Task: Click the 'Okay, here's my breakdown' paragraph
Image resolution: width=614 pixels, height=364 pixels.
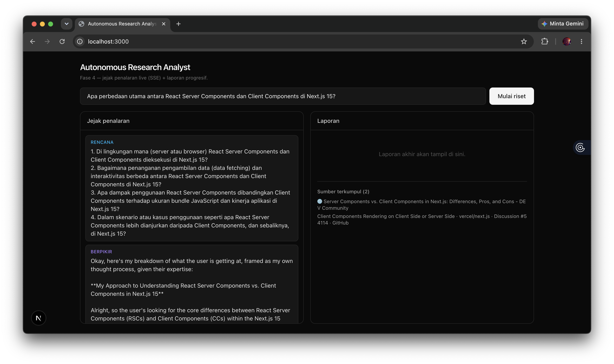Action: pos(192,265)
